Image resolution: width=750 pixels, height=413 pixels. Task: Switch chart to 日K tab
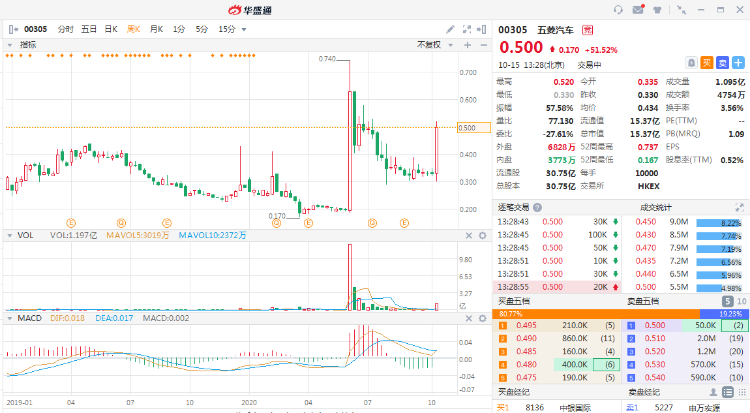pyautogui.click(x=111, y=29)
